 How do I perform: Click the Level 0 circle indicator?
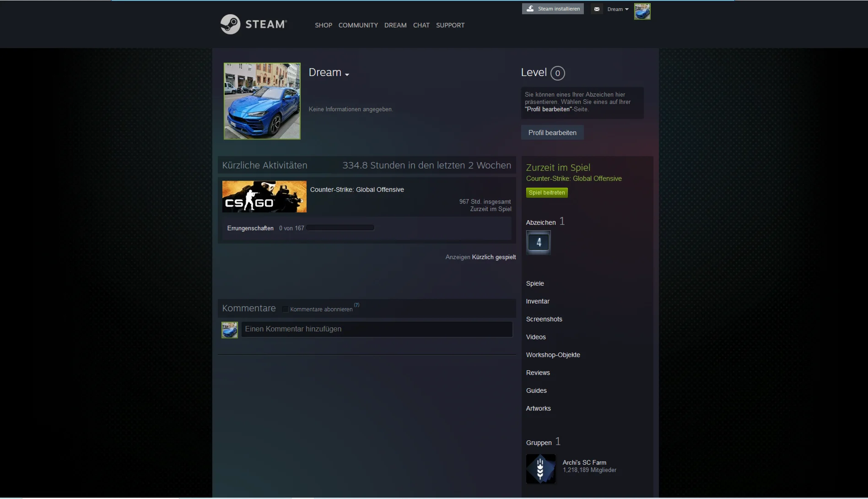(x=557, y=73)
